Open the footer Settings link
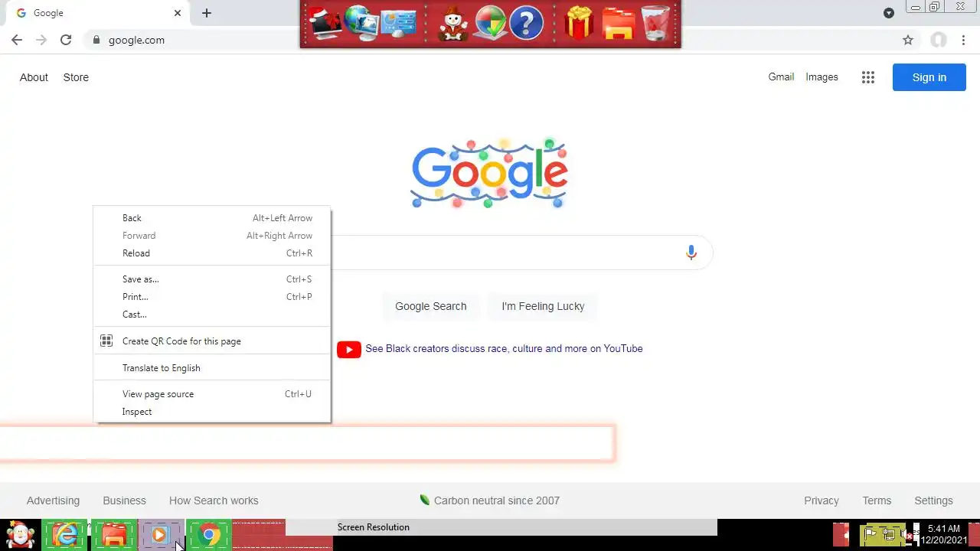980x551 pixels. coord(933,500)
